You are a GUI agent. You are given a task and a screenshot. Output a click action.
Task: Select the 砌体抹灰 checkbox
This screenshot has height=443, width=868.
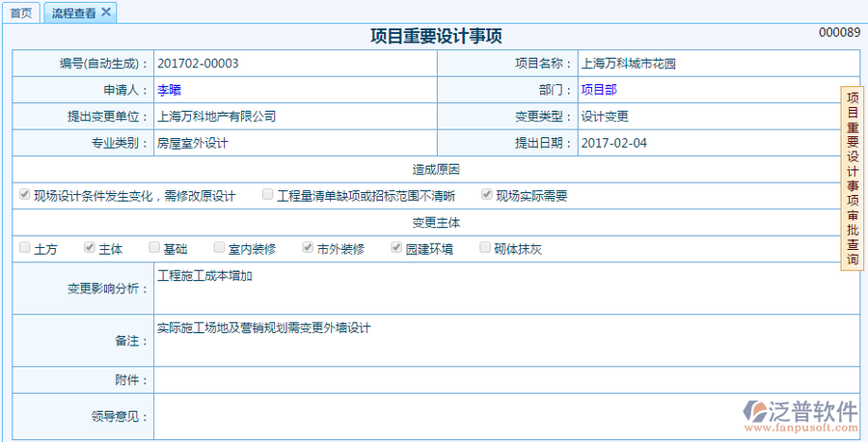coord(485,248)
